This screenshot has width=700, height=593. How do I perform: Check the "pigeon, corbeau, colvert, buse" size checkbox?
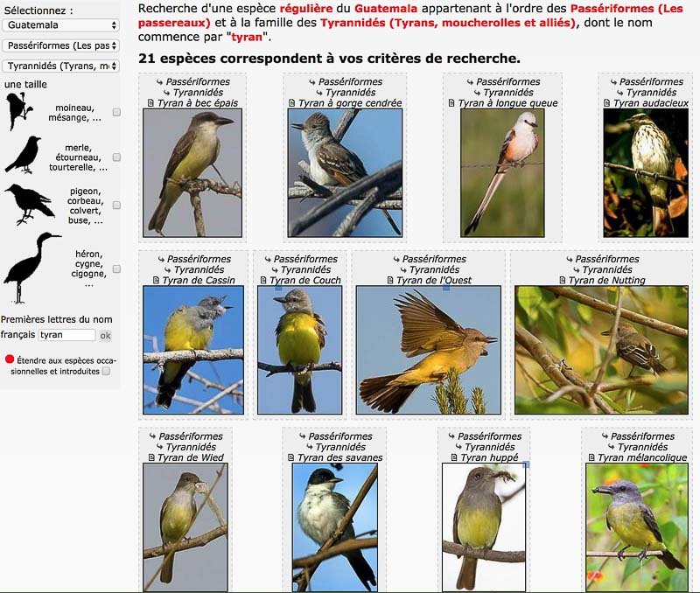point(116,206)
